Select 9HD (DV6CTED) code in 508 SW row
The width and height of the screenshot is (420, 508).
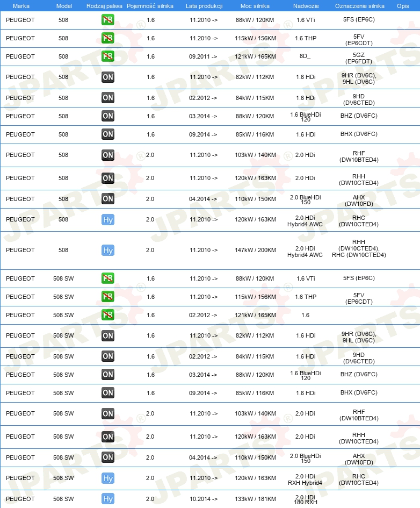point(359,358)
